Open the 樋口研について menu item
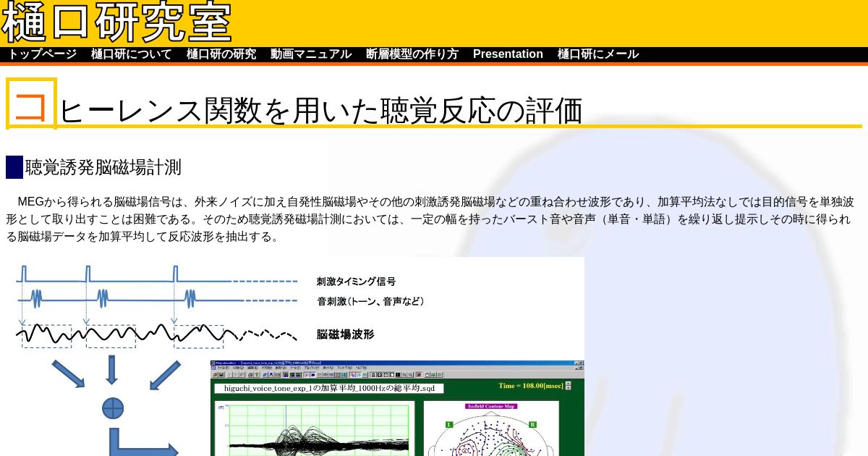The height and width of the screenshot is (456, 868). (x=132, y=54)
